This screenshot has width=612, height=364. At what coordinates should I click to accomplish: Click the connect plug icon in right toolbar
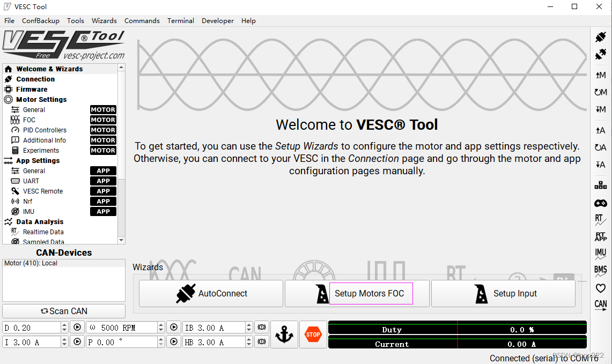600,37
